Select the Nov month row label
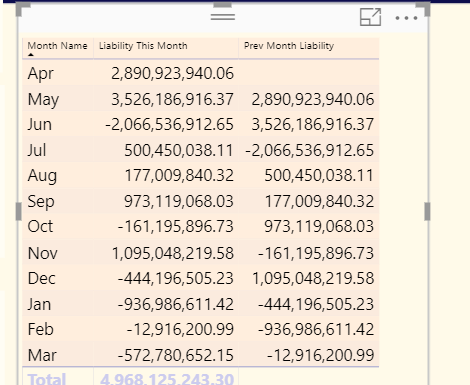470x385 pixels. click(x=43, y=253)
